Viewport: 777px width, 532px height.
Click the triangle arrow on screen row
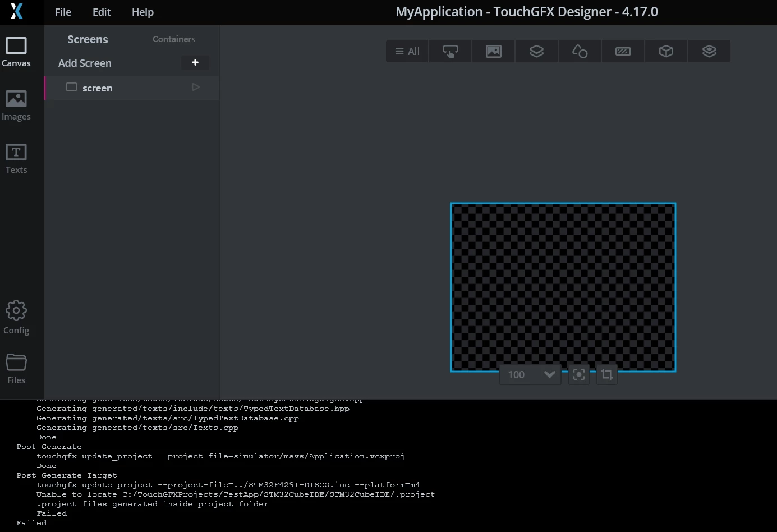point(195,87)
